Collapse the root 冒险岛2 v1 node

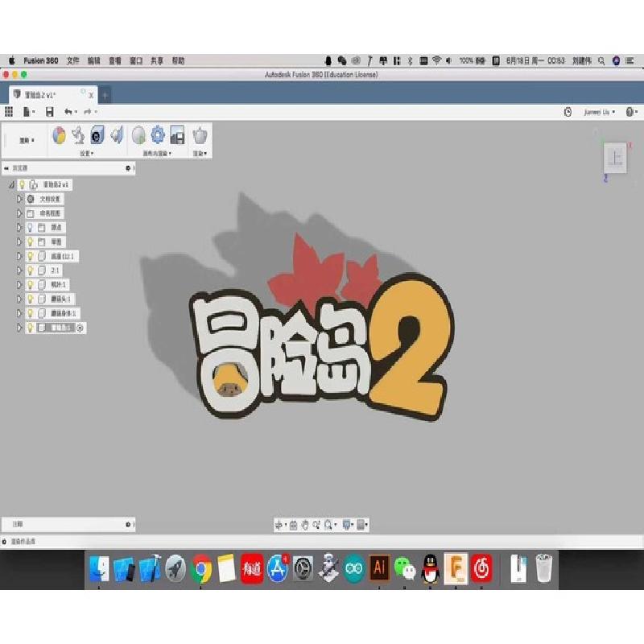click(x=12, y=185)
